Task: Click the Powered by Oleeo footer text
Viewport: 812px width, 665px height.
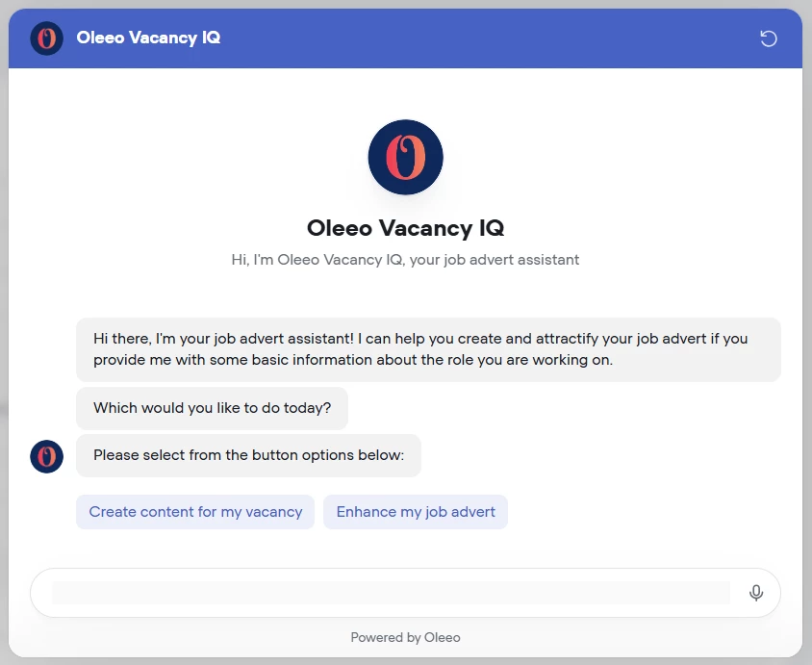Action: click(405, 637)
